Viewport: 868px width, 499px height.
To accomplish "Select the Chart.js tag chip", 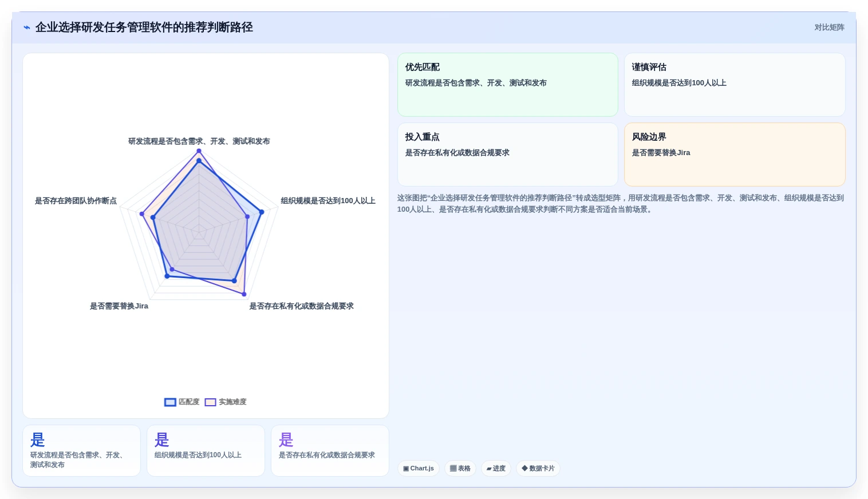I will click(419, 468).
